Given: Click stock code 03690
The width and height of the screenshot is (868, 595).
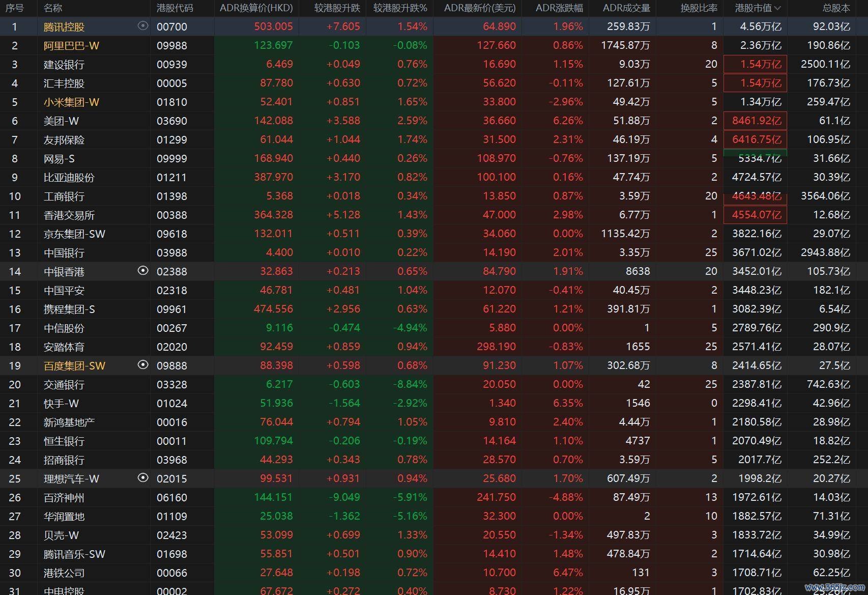Looking at the screenshot, I should coord(172,121).
